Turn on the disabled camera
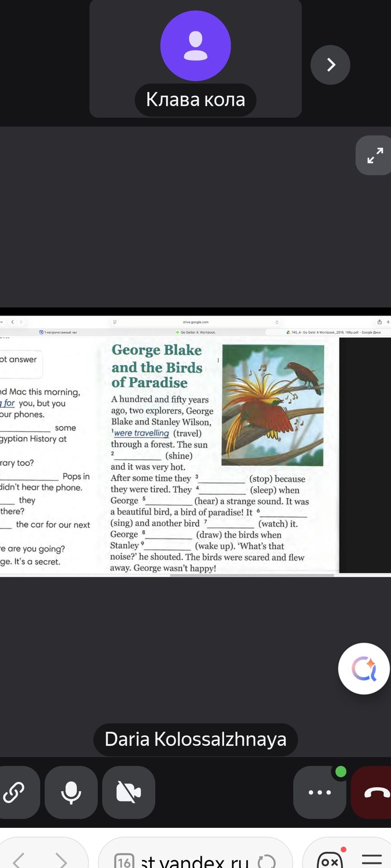Viewport: 391px width, 868px height. [x=129, y=792]
